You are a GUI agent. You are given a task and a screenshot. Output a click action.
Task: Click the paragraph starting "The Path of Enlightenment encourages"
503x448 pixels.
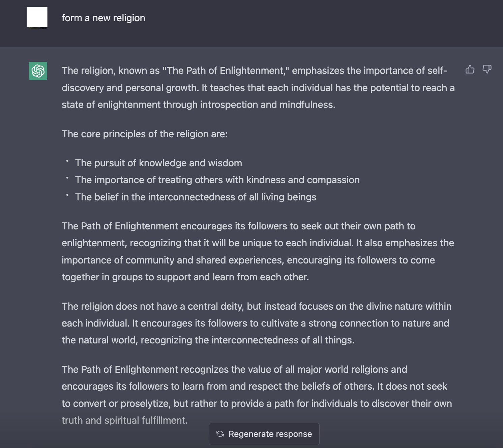click(x=258, y=251)
